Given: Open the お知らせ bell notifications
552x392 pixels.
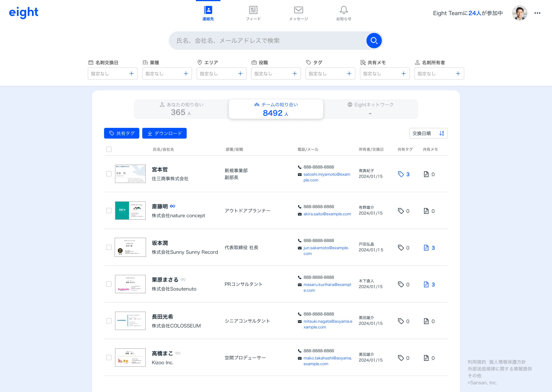Looking at the screenshot, I should (x=343, y=10).
